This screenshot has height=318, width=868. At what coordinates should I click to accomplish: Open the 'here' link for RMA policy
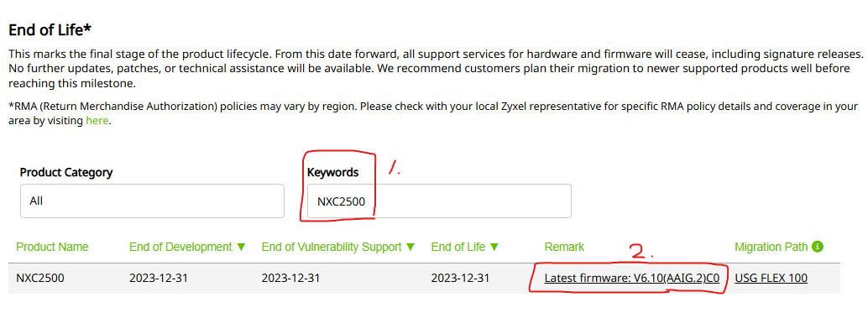[x=97, y=121]
